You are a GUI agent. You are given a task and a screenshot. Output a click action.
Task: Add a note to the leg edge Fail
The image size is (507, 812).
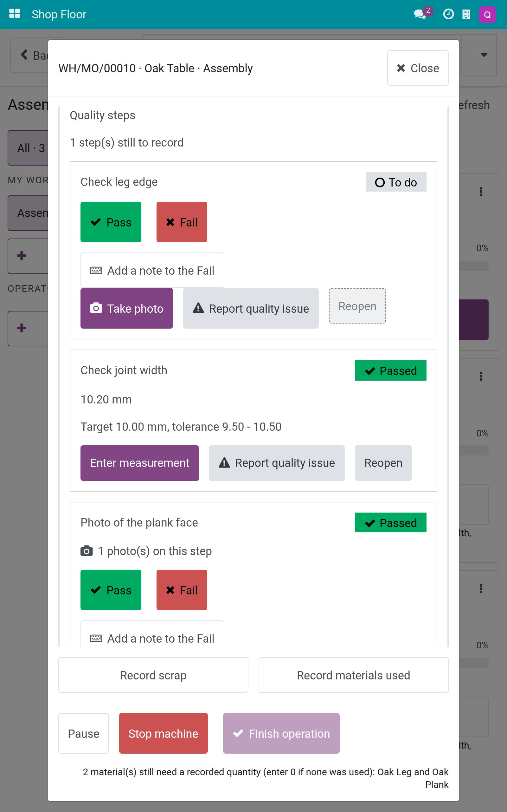152,270
